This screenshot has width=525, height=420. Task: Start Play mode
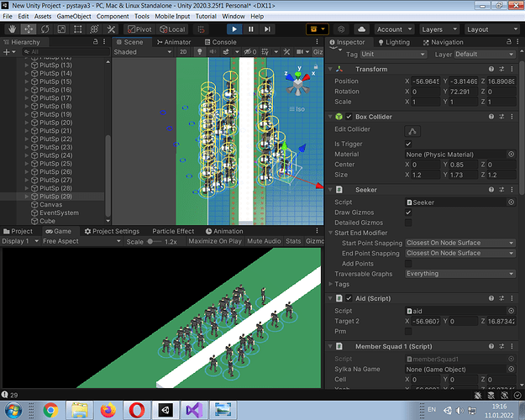click(x=234, y=29)
